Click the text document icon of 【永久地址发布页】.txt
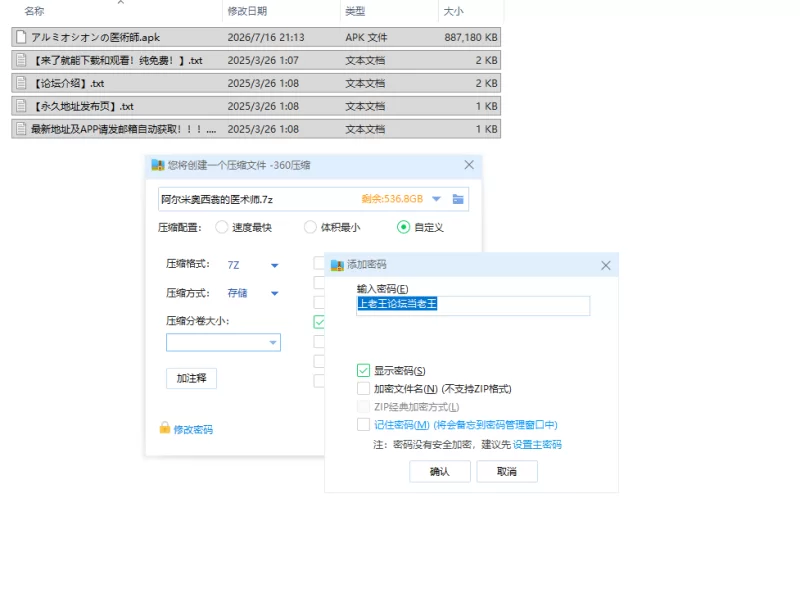 pos(21,106)
